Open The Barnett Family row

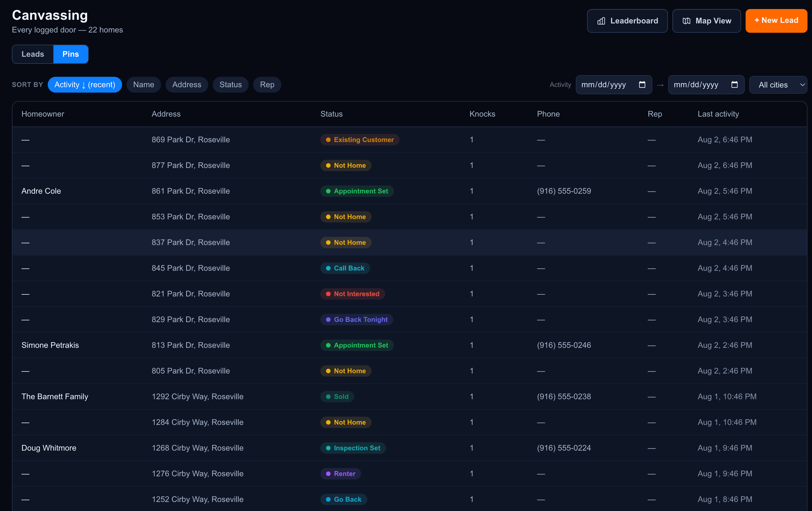click(409, 396)
